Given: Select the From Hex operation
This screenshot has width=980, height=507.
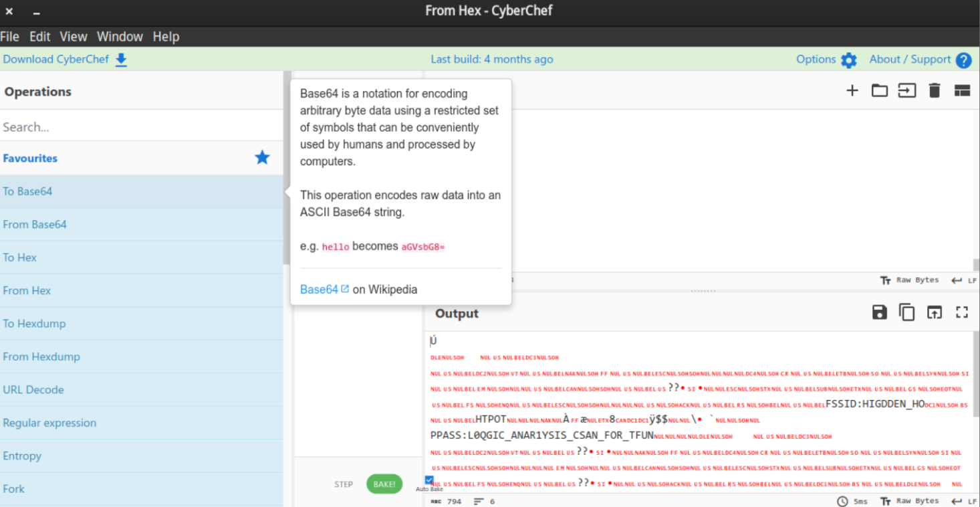Looking at the screenshot, I should [x=142, y=290].
